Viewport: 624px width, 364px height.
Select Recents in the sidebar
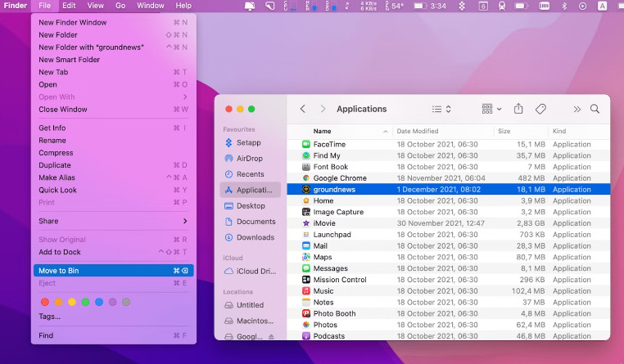tap(251, 174)
